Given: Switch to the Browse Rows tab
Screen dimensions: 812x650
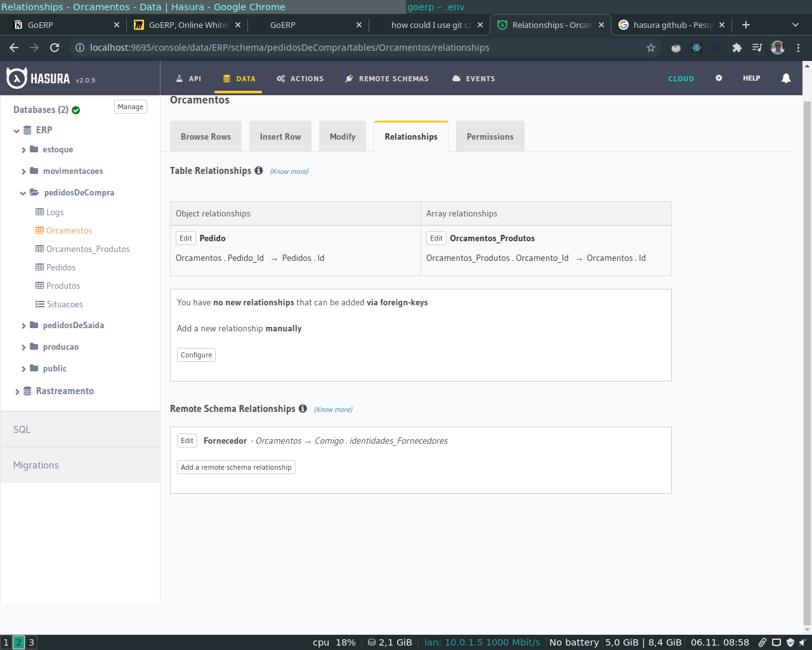Looking at the screenshot, I should (x=206, y=136).
